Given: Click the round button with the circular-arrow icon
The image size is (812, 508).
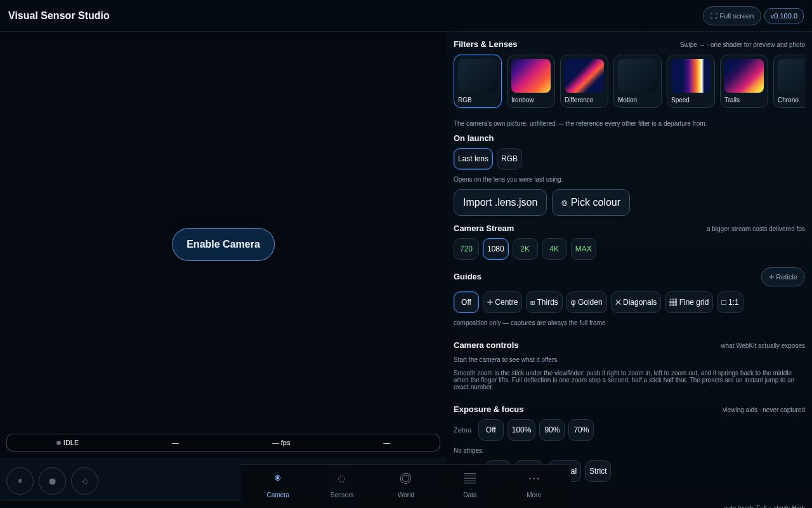Looking at the screenshot, I should tap(84, 481).
